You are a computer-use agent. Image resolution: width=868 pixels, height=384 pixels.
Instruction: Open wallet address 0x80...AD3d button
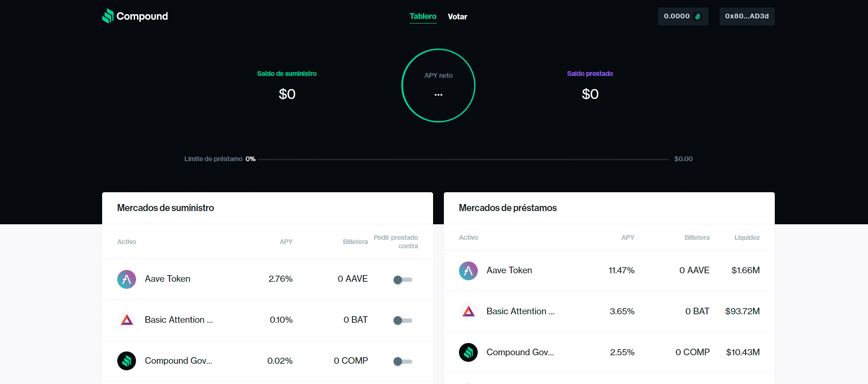click(747, 16)
